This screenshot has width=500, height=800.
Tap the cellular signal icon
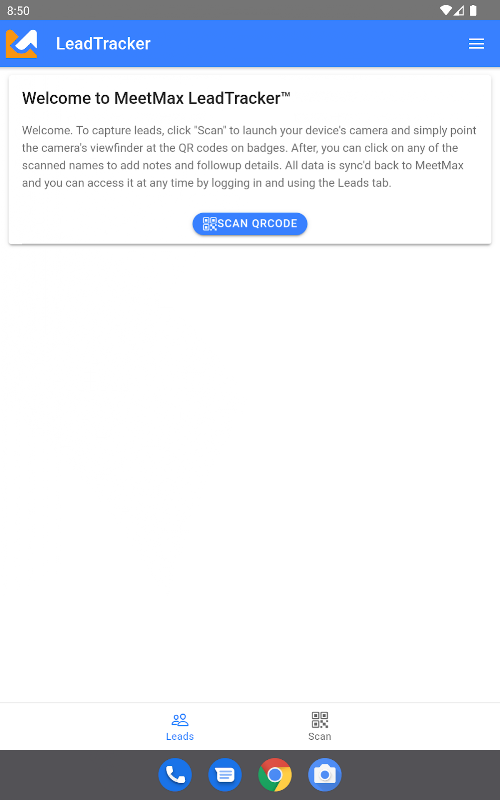click(459, 10)
